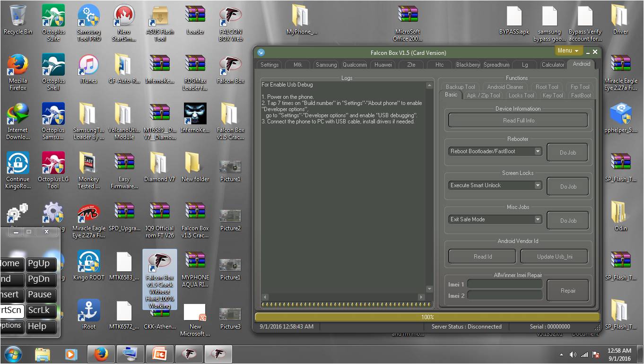Select the Octoplus Suite desktop shortcut

(x=53, y=23)
